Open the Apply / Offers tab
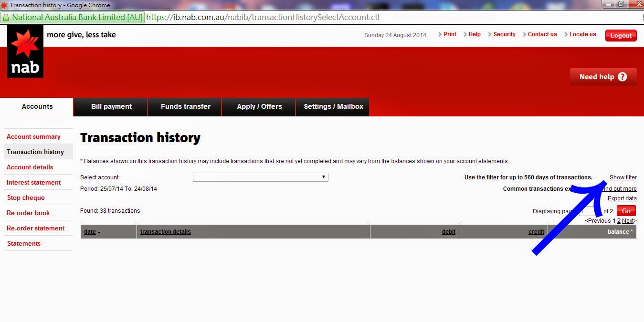 coord(259,106)
